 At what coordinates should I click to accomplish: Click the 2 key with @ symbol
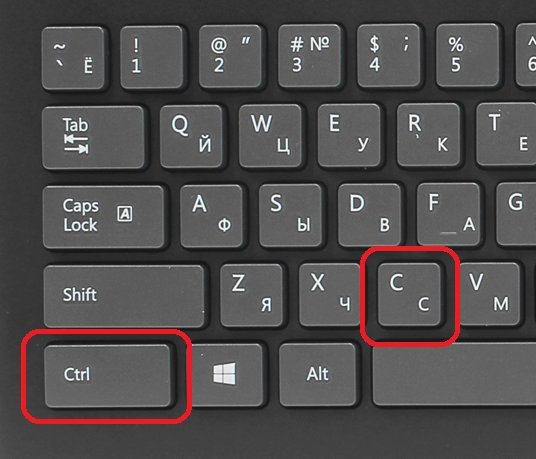pyautogui.click(x=231, y=57)
